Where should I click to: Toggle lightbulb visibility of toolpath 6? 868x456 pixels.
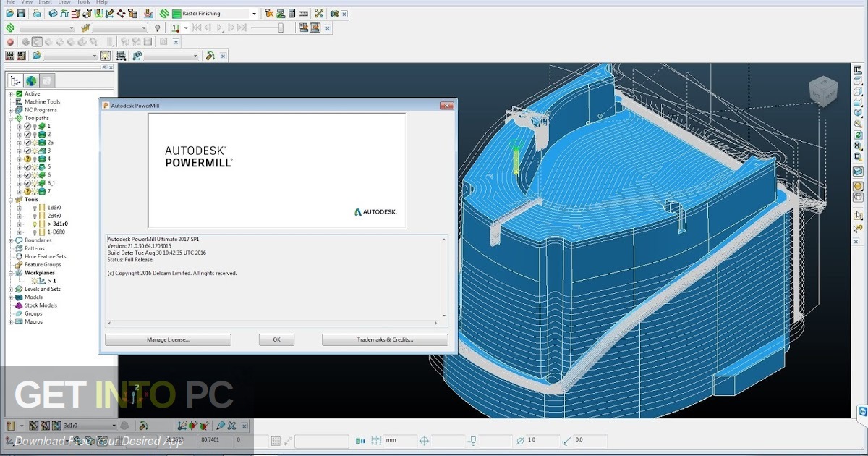(x=34, y=174)
